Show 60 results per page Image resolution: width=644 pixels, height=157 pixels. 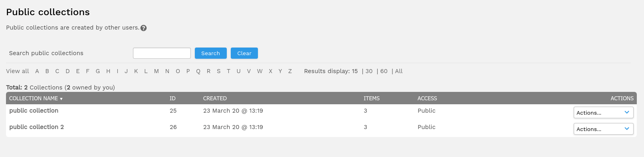pyautogui.click(x=384, y=71)
